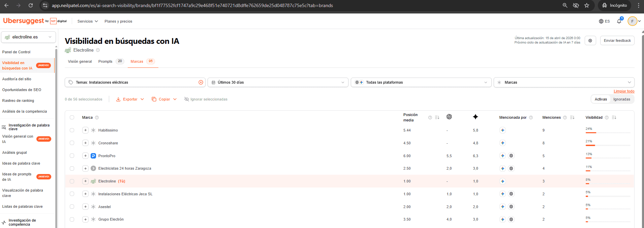The width and height of the screenshot is (644, 228).
Task: Open Oportunidades de SEO in sidebar
Action: (22, 90)
